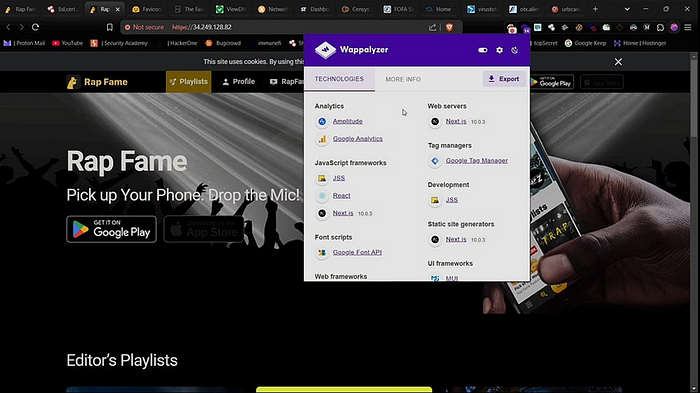This screenshot has height=393, width=700.
Task: Export the detected technologies list
Action: tap(504, 79)
